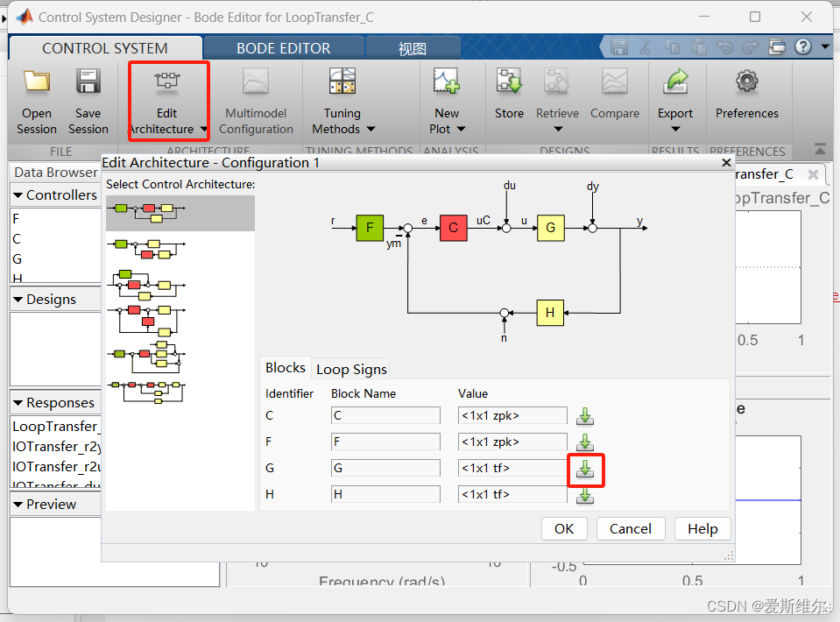This screenshot has width=840, height=622.
Task: Edit the Value field for block G
Action: point(512,468)
